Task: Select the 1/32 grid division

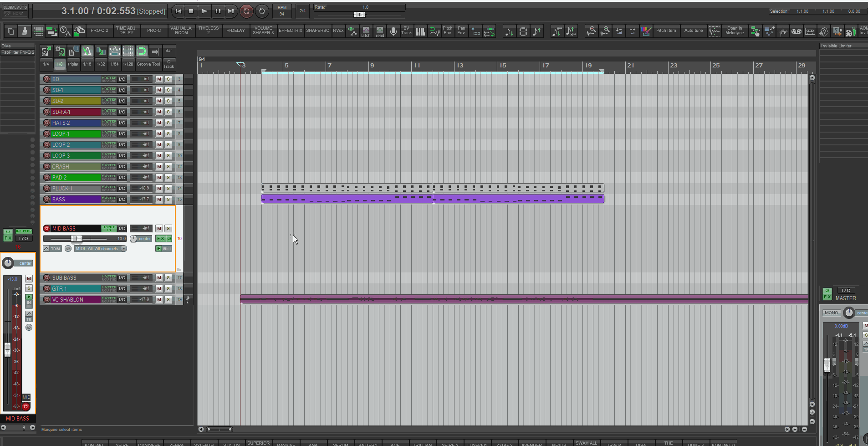Action: coord(101,64)
